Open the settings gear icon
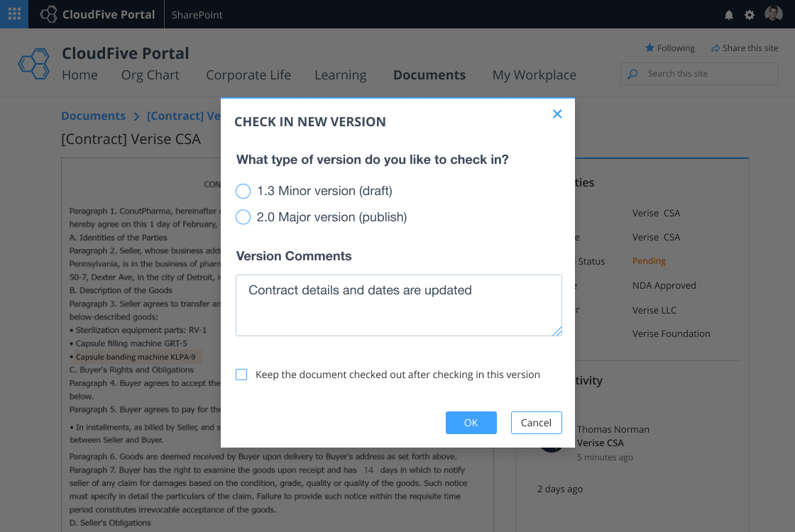 pos(750,15)
